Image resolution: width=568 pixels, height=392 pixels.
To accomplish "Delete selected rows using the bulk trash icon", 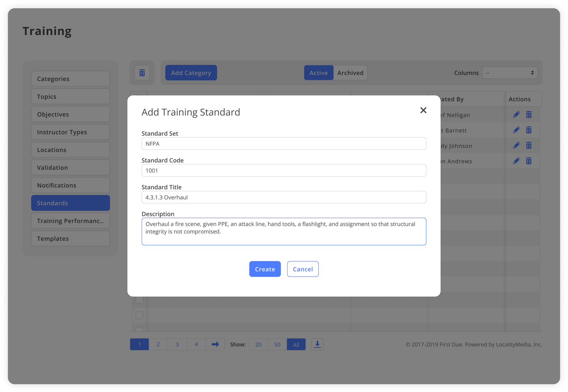I will point(142,72).
